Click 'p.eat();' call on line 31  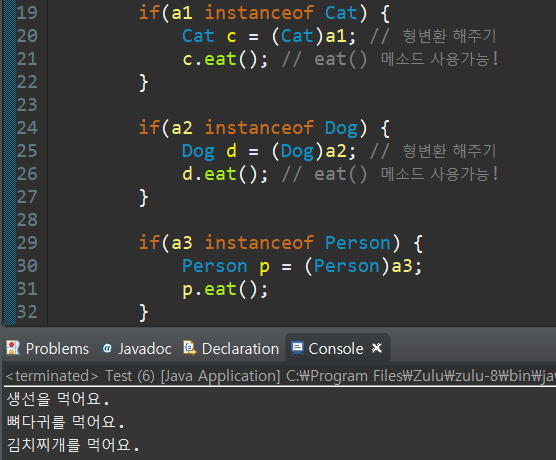(225, 289)
